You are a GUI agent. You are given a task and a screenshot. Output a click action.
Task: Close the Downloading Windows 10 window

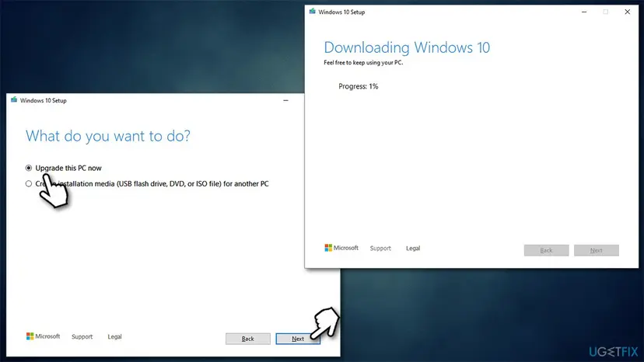[627, 12]
